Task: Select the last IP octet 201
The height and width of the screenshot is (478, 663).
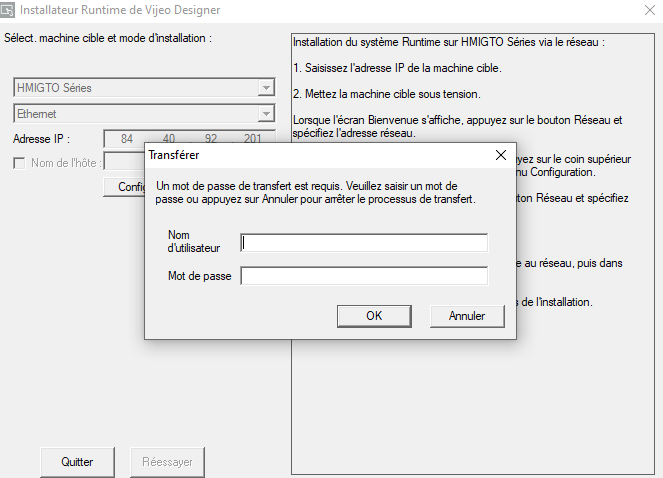Action: [x=252, y=139]
